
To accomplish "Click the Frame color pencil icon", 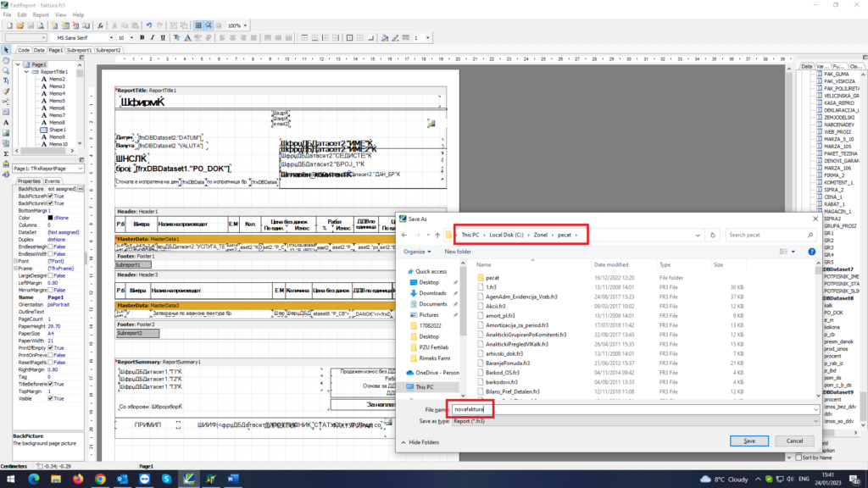I will (x=395, y=37).
